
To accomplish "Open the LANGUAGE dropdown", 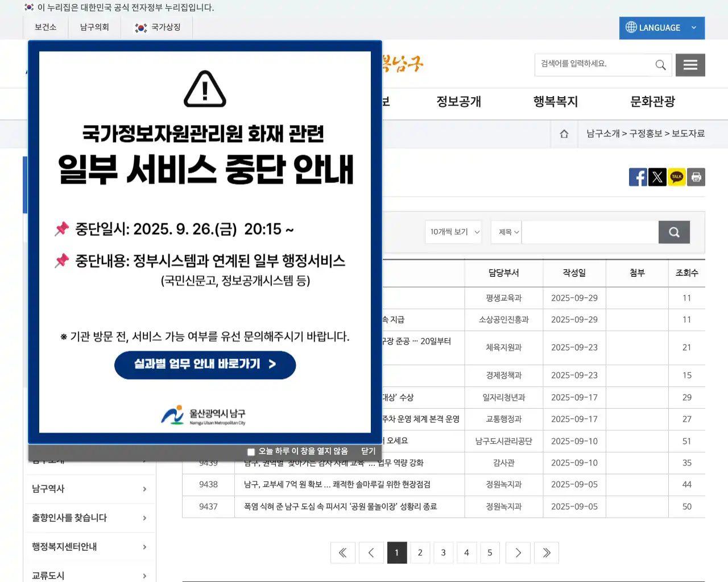I will (x=662, y=28).
